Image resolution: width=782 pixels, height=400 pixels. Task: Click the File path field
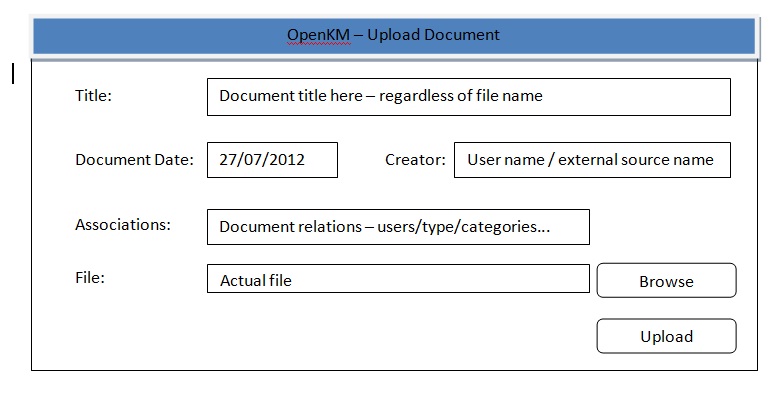point(398,279)
